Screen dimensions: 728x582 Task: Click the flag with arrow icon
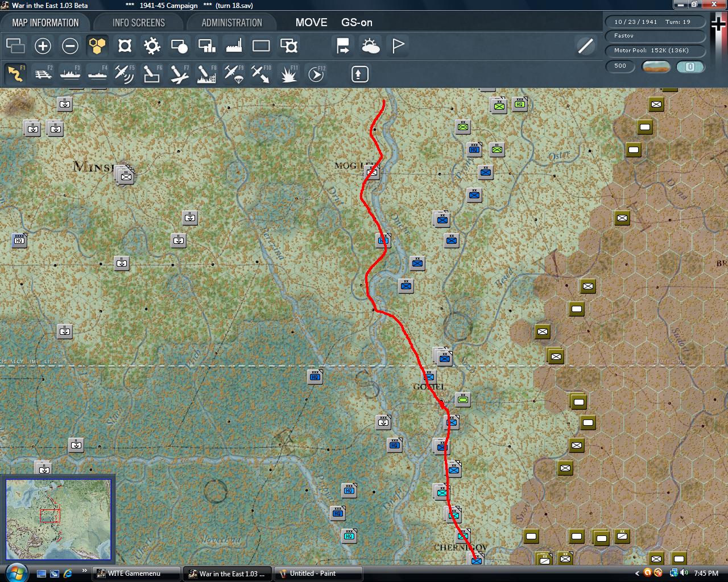click(x=343, y=46)
